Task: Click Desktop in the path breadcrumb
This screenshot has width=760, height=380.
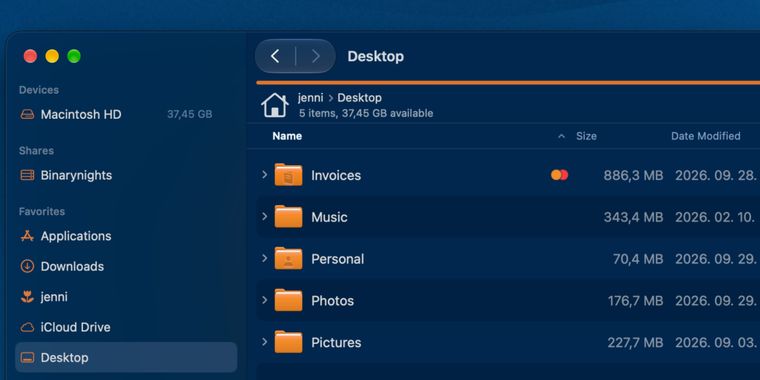Action: tap(359, 98)
